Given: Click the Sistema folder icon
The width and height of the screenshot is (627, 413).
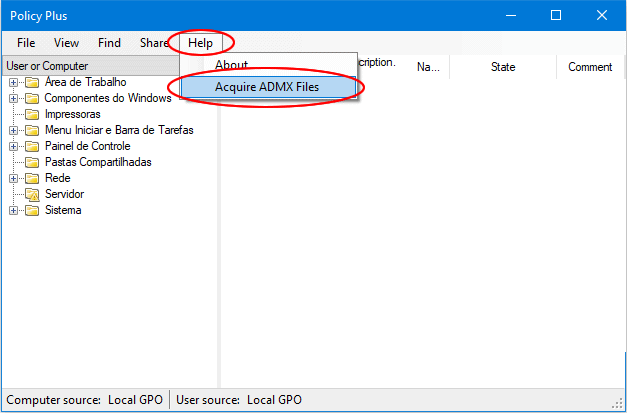Looking at the screenshot, I should [x=32, y=210].
